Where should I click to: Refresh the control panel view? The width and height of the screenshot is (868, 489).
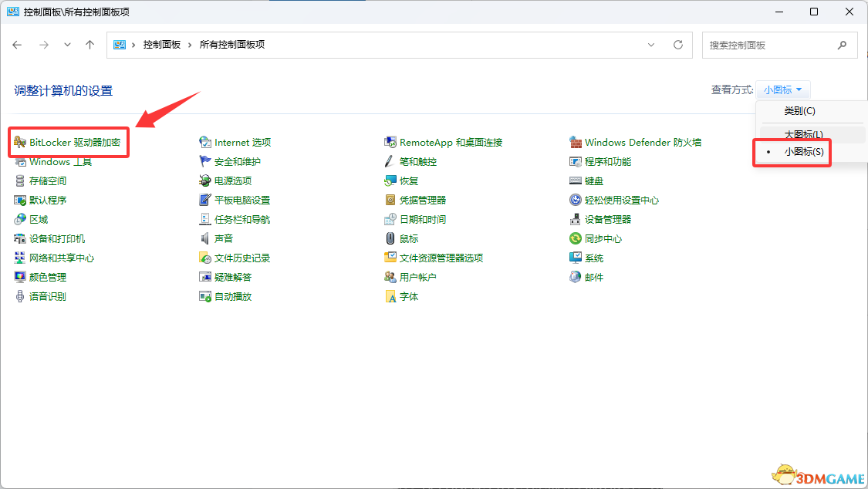pos(678,45)
